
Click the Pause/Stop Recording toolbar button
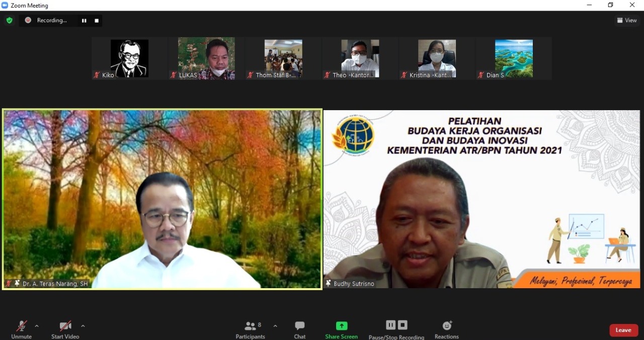396,329
